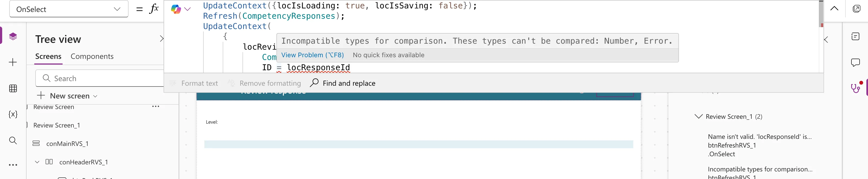Viewport: 868px width, 179px height.
Task: Open the Comments speech bubble icon
Action: click(x=855, y=62)
